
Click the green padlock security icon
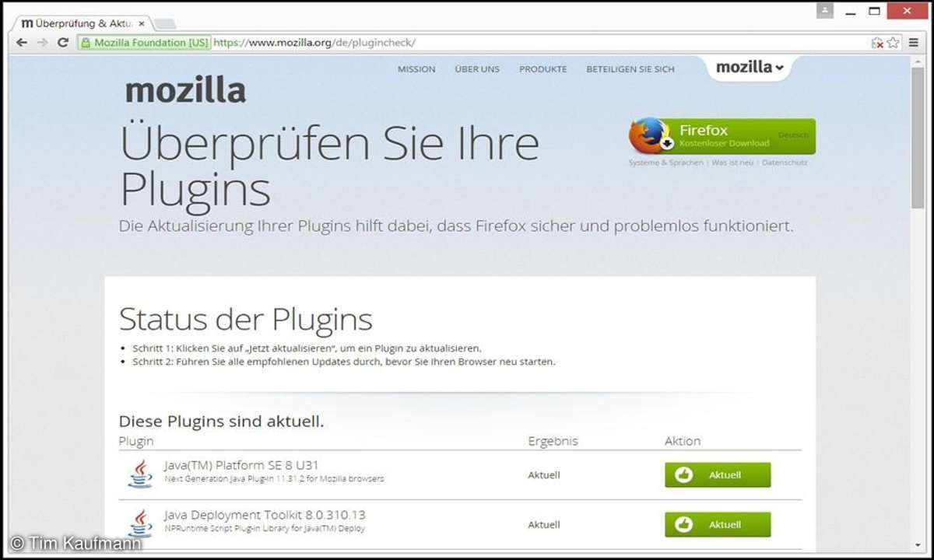point(86,43)
